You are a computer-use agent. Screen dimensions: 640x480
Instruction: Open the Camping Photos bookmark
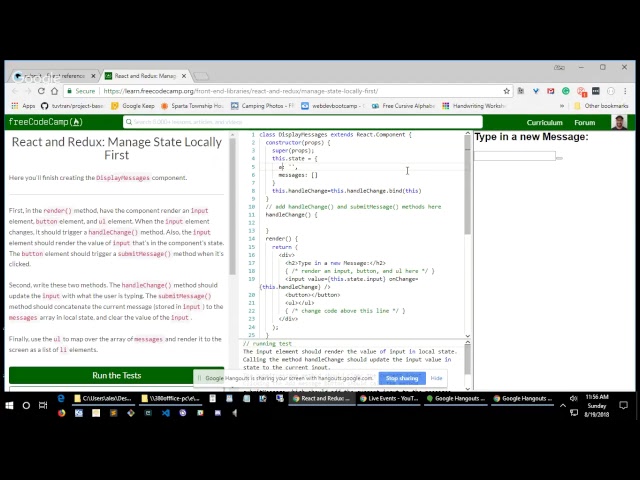point(262,106)
